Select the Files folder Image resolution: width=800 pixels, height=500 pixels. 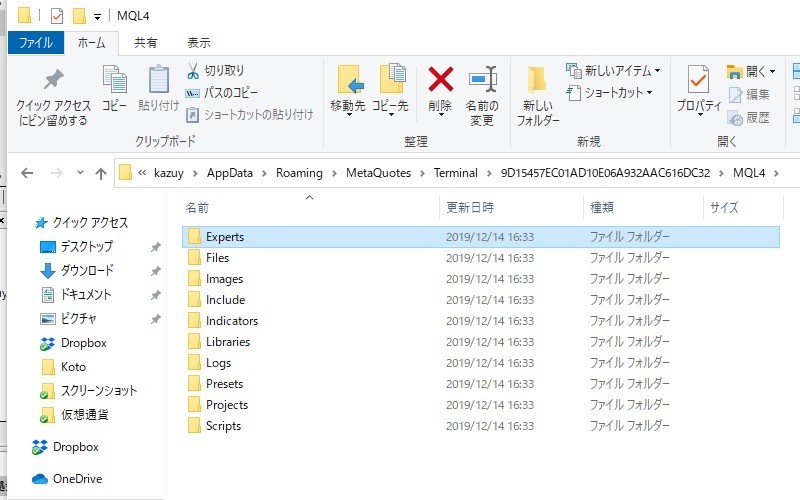(481, 258)
